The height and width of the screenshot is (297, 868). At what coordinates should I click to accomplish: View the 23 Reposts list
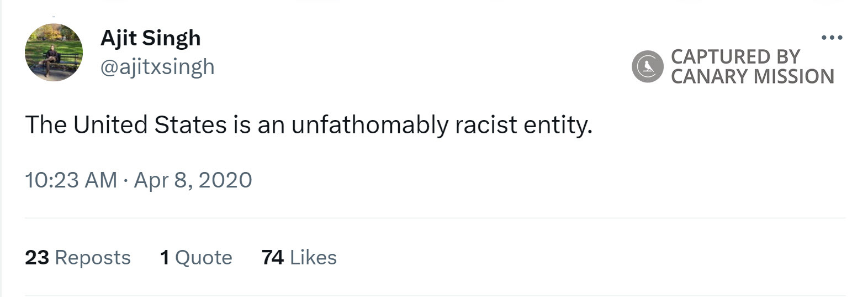(x=78, y=258)
